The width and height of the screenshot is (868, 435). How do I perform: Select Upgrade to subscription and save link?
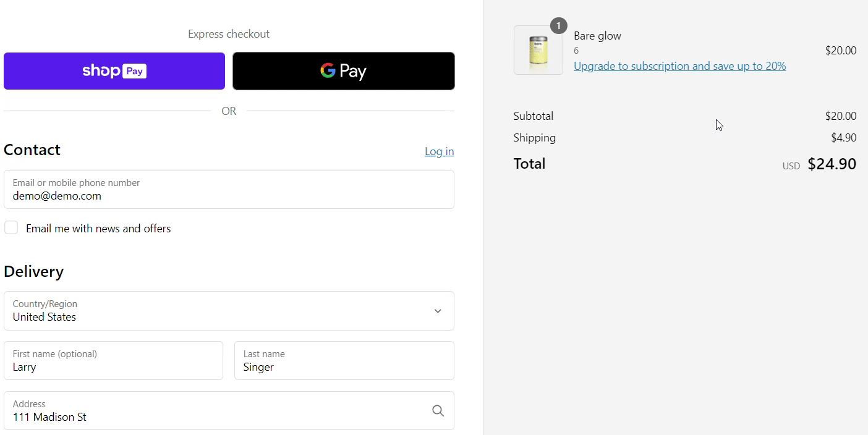coord(679,65)
